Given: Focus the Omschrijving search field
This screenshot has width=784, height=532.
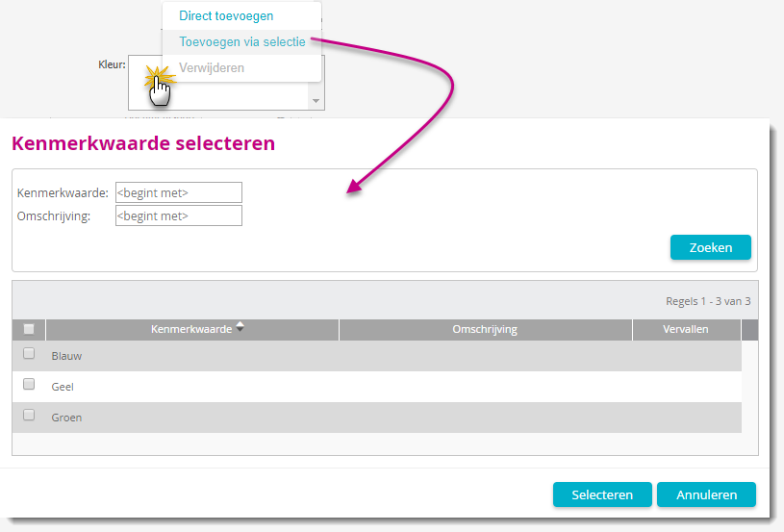Looking at the screenshot, I should click(179, 215).
